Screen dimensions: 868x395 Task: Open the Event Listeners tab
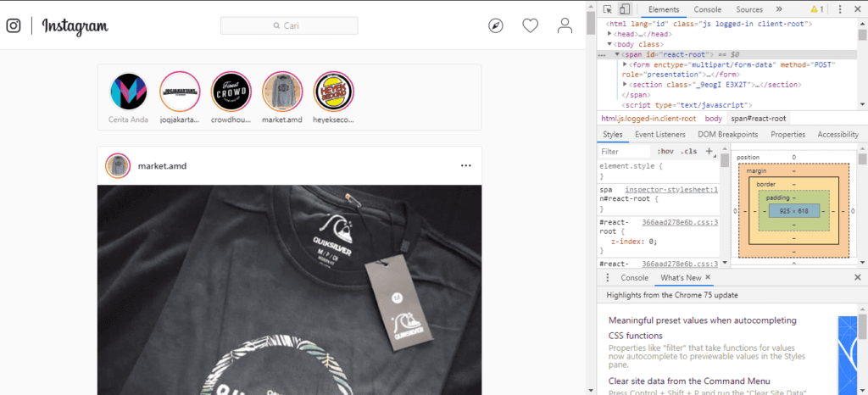point(659,135)
